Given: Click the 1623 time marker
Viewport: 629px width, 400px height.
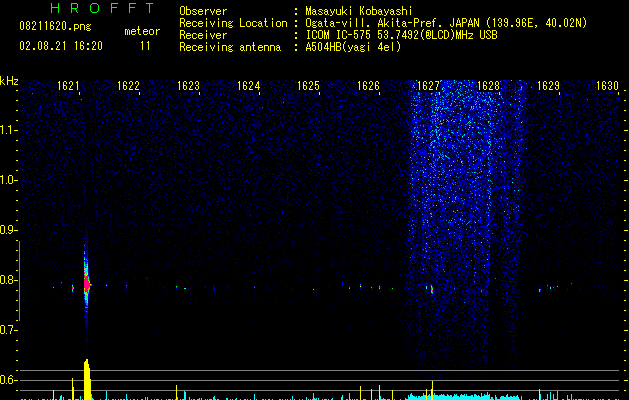Looking at the screenshot, I should [188, 86].
